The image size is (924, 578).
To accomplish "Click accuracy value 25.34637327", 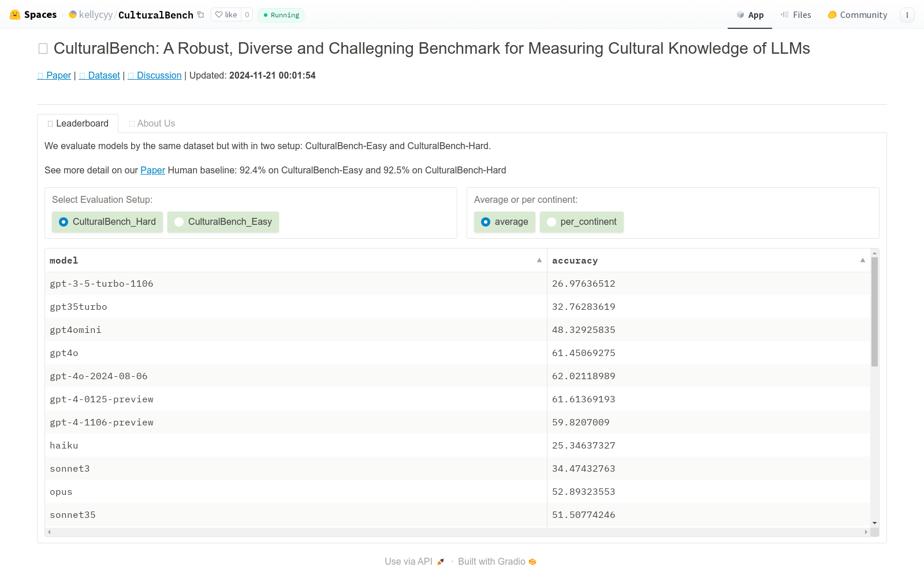I will [x=583, y=446].
